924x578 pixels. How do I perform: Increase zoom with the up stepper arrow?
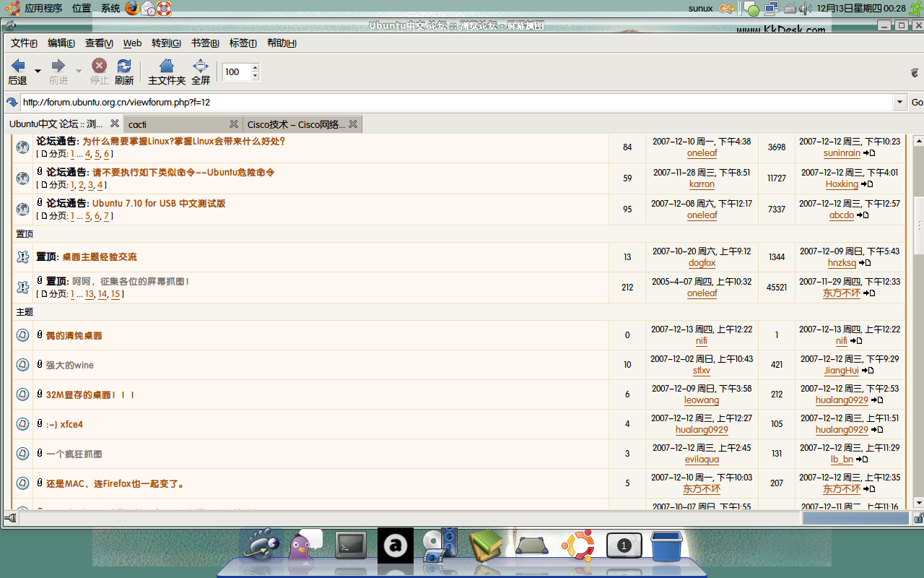click(x=255, y=68)
